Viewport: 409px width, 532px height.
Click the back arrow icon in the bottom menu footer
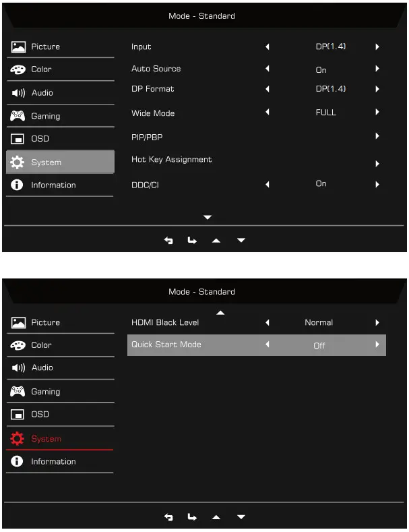(x=168, y=517)
